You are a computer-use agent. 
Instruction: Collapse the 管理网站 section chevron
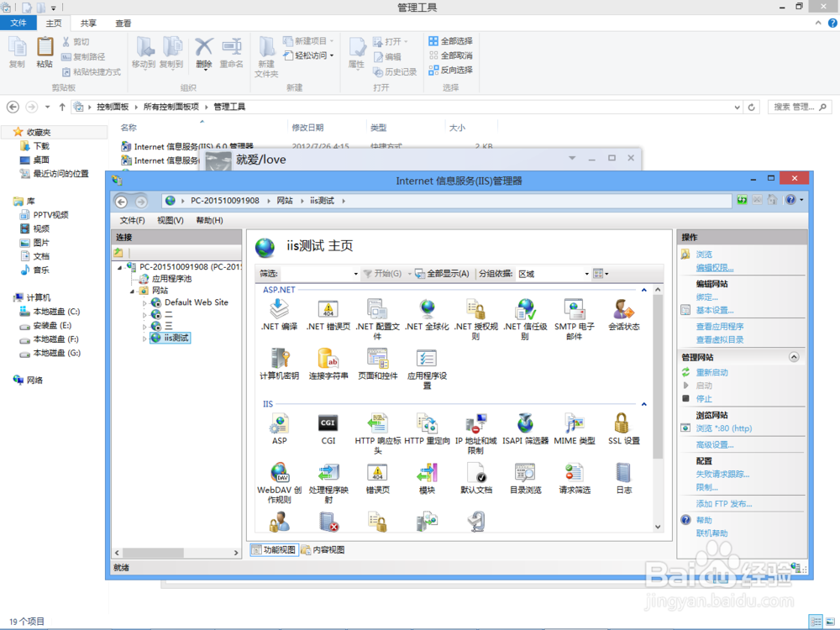pos(794,356)
